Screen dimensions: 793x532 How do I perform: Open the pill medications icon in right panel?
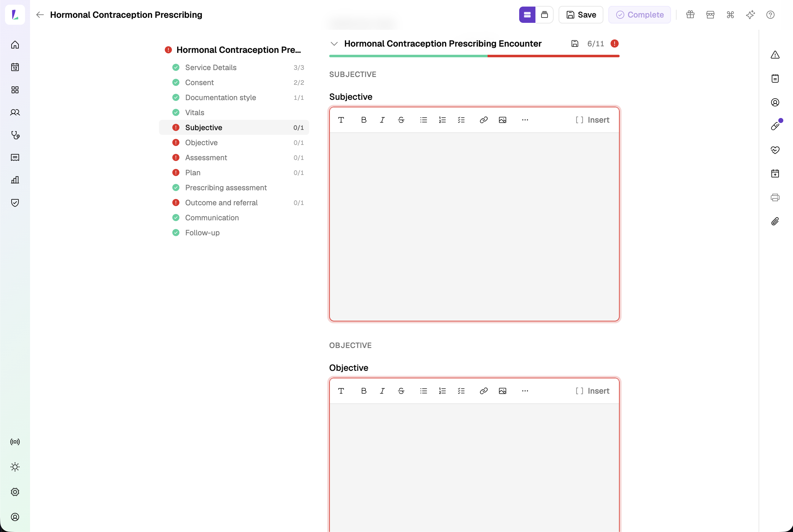pyautogui.click(x=775, y=126)
